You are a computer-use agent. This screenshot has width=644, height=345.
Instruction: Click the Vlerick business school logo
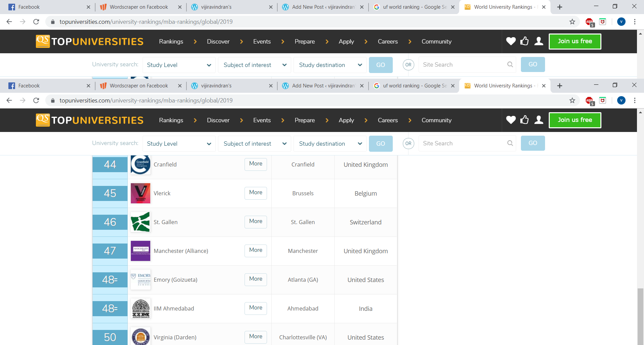click(141, 193)
